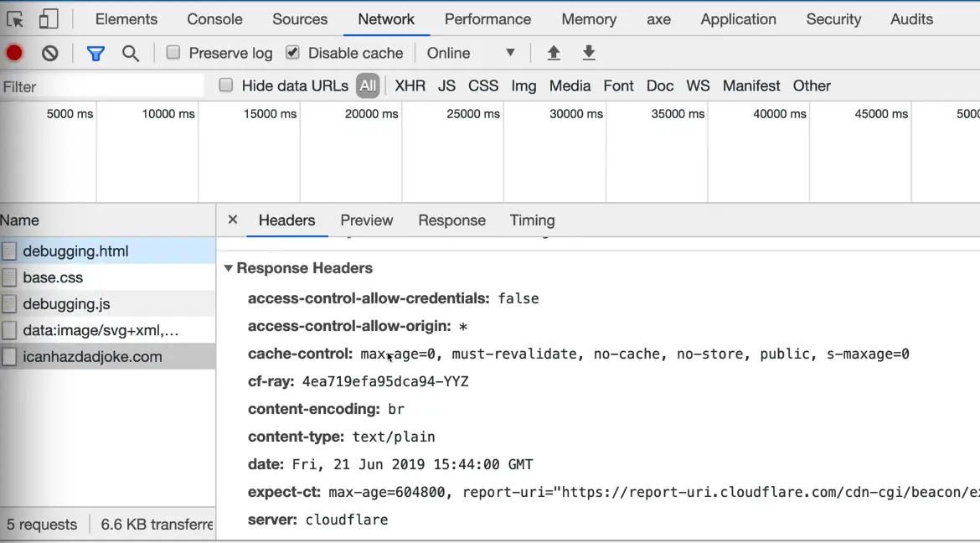Uncheck the Disable cache checkbox
Screen dimensions: 980x543
[292, 53]
